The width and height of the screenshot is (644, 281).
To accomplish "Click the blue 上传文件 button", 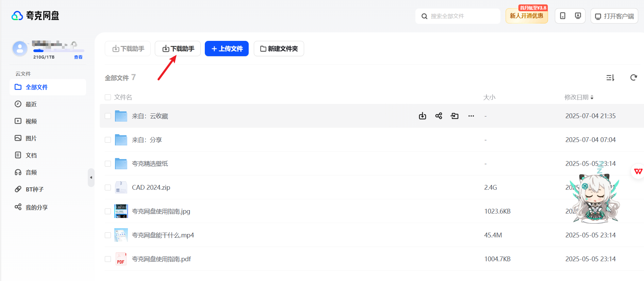I will (x=227, y=49).
